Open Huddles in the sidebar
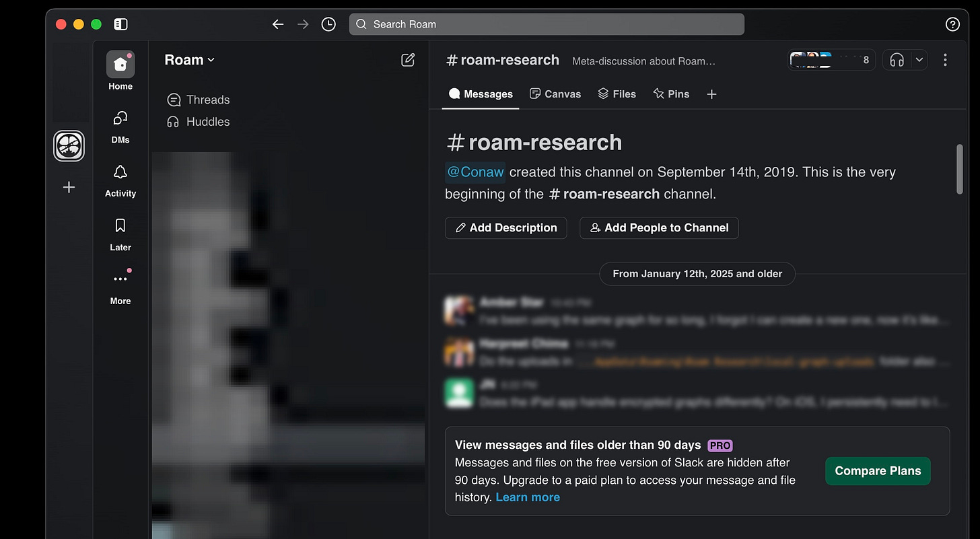The image size is (980, 539). pyautogui.click(x=199, y=122)
